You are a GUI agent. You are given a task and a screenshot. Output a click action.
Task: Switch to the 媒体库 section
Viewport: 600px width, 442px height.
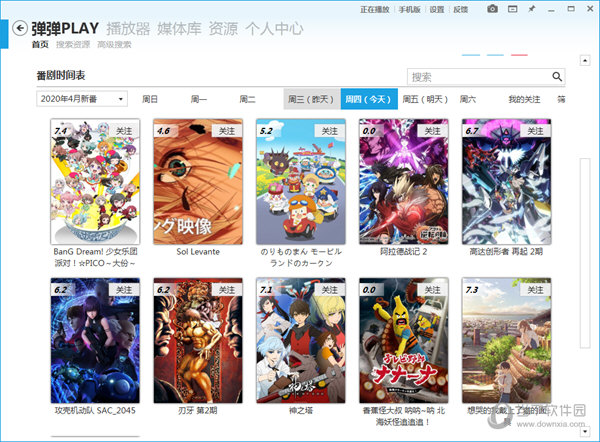(179, 29)
